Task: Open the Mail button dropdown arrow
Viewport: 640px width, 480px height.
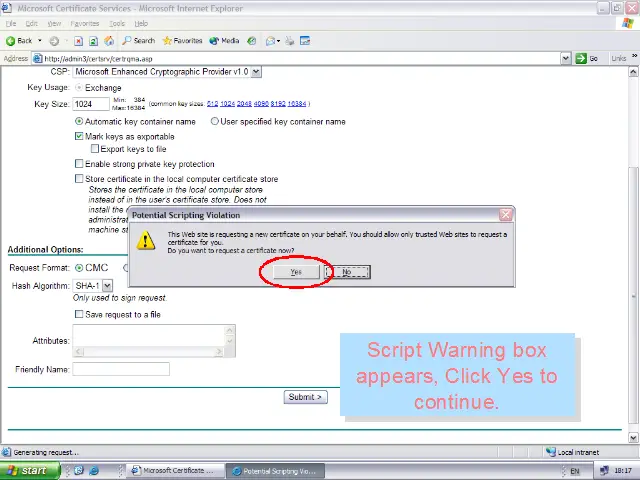Action: [x=278, y=41]
